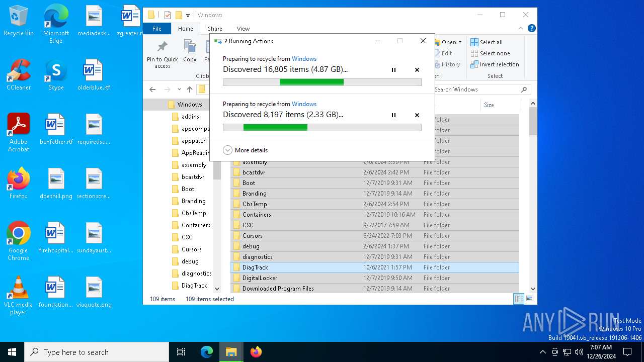The image size is (644, 362).
Task: Click Properties icon in title bar toolbar
Action: pos(168,15)
